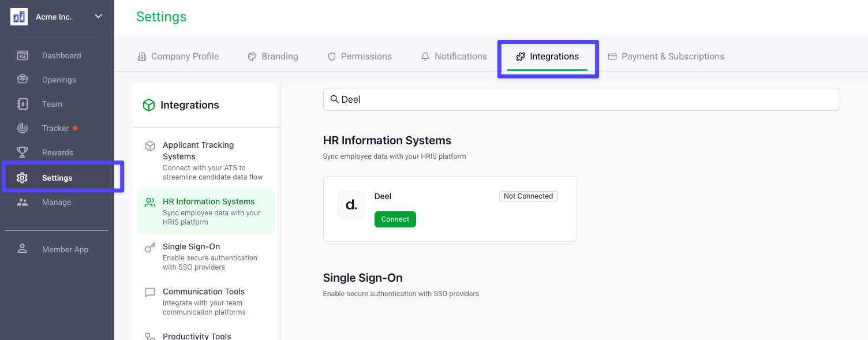Click the Openings briefcase icon

tap(23, 80)
